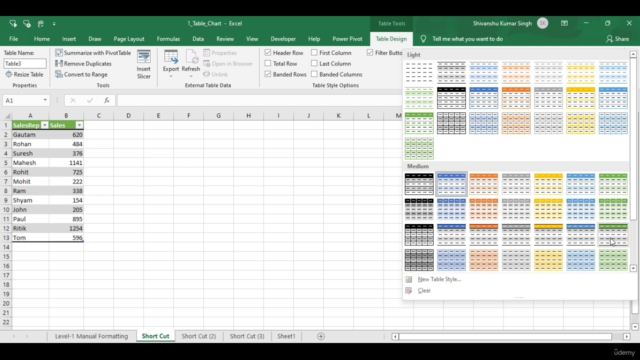This screenshot has width=640, height=360.
Task: Click Tell me what you want to do
Action: coord(467,39)
